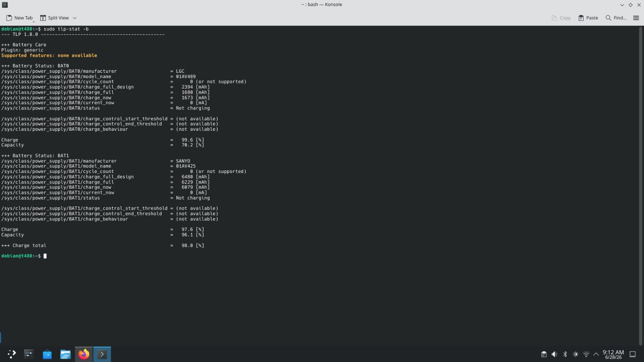Viewport: 644px width, 362px height.
Task: Click the Konsole taskbar entry
Action: [102, 354]
